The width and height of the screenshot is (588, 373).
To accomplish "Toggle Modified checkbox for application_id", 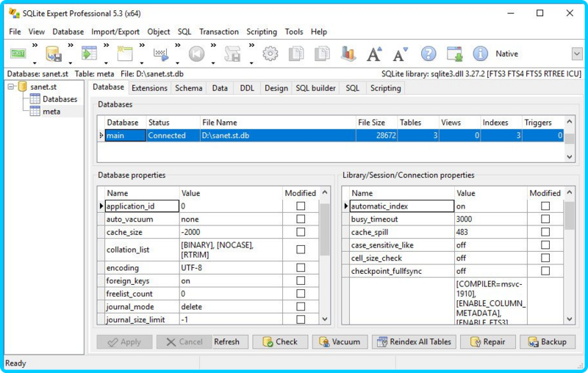I will [301, 206].
